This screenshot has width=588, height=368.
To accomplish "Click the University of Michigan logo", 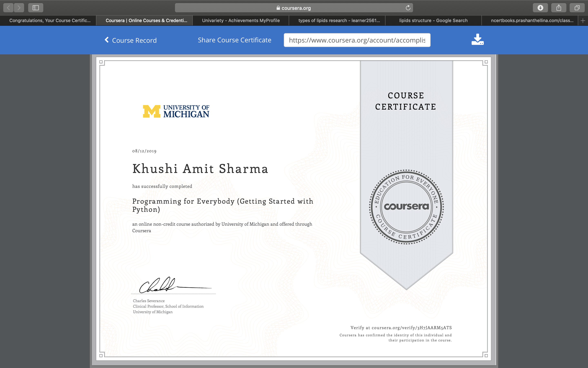I will 176,111.
